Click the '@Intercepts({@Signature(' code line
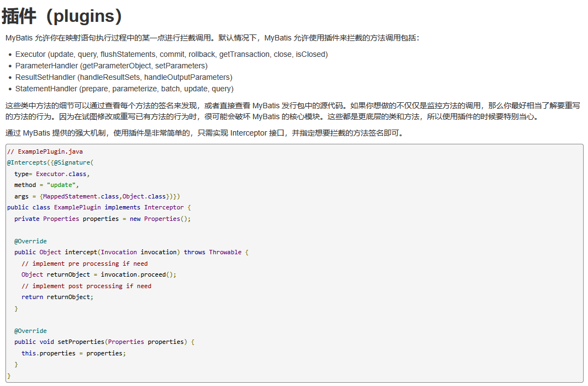588x386 pixels. 50,162
